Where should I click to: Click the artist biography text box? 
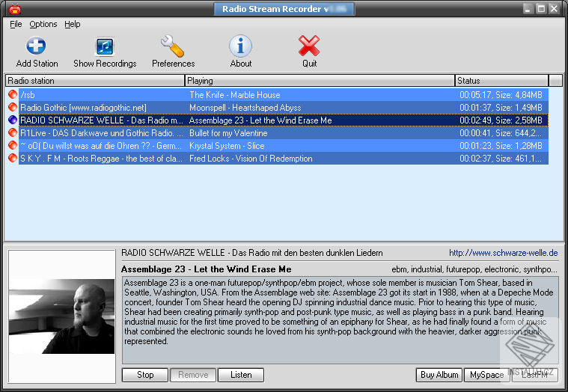341,320
